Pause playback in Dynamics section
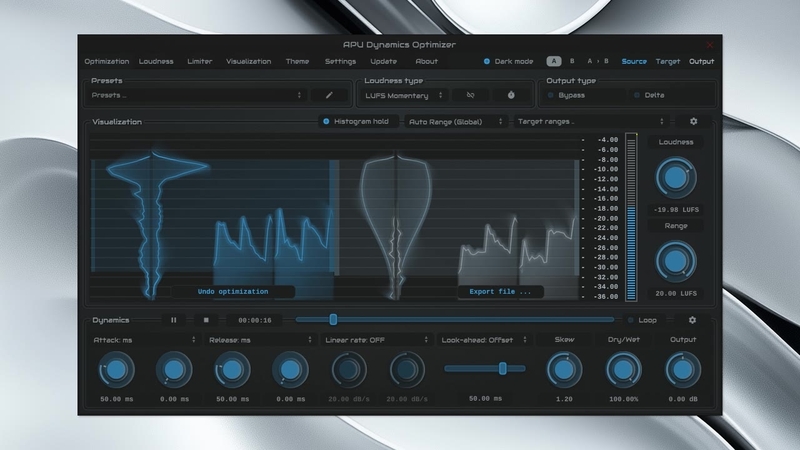This screenshot has height=450, width=800. [x=173, y=320]
